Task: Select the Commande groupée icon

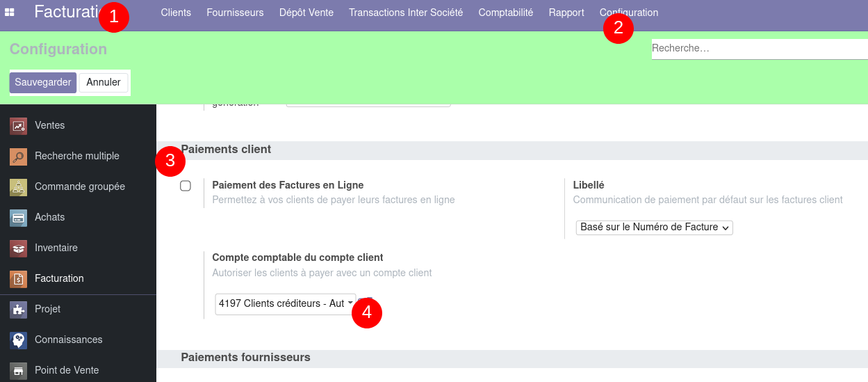Action: [18, 187]
